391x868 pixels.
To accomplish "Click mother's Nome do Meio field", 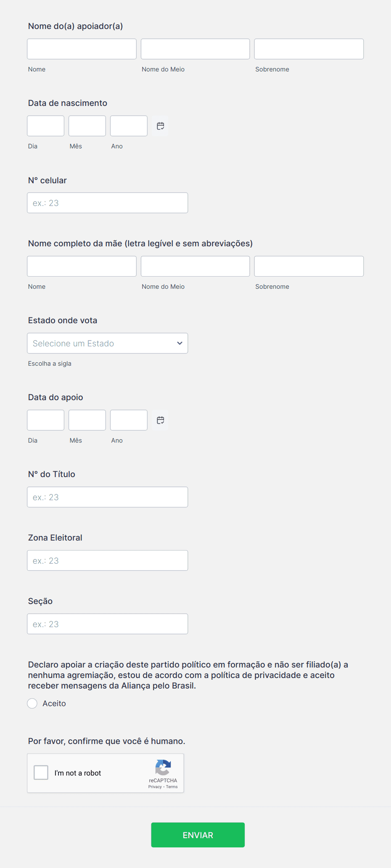I will [195, 266].
